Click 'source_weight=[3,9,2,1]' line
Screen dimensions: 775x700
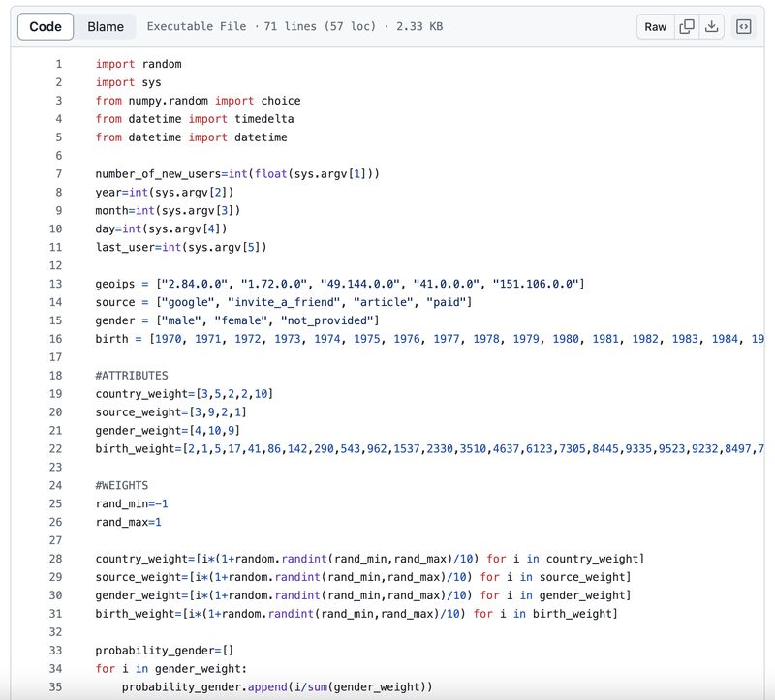tap(171, 412)
